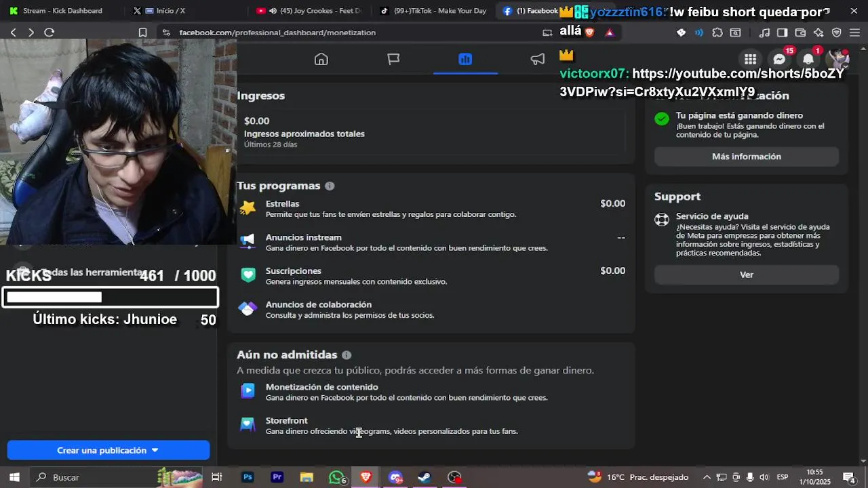This screenshot has width=868, height=488.
Task: Open the Windows Start menu
Action: point(14,477)
